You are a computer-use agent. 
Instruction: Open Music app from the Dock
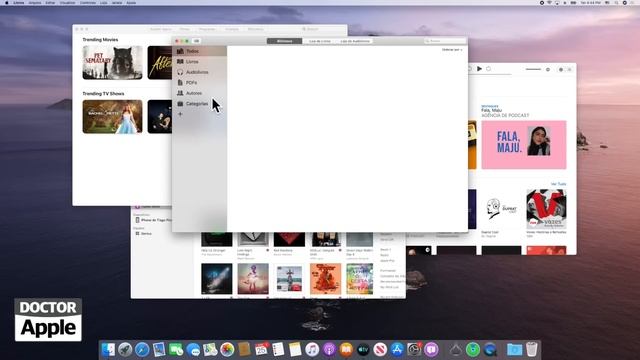point(312,349)
